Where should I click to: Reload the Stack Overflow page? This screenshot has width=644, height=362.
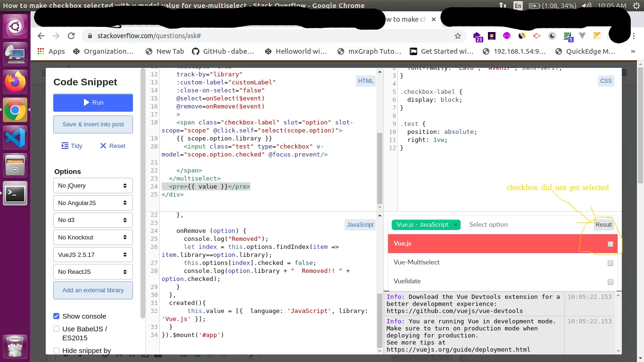pyautogui.click(x=71, y=36)
